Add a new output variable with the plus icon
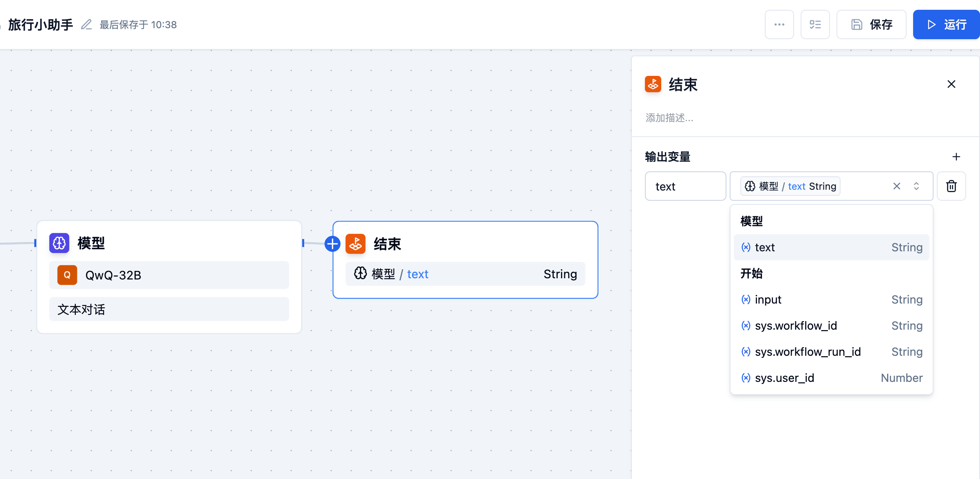 tap(956, 157)
